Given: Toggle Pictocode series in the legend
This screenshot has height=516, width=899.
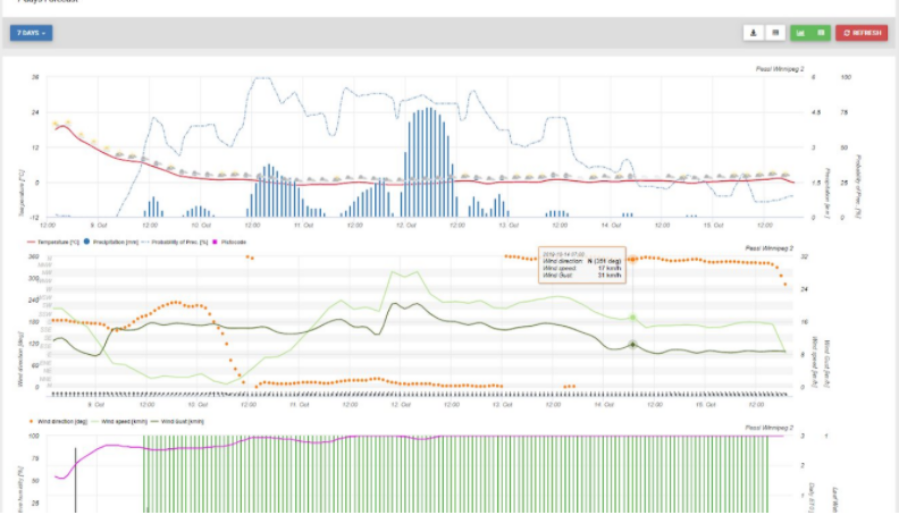Looking at the screenshot, I should click(229, 242).
